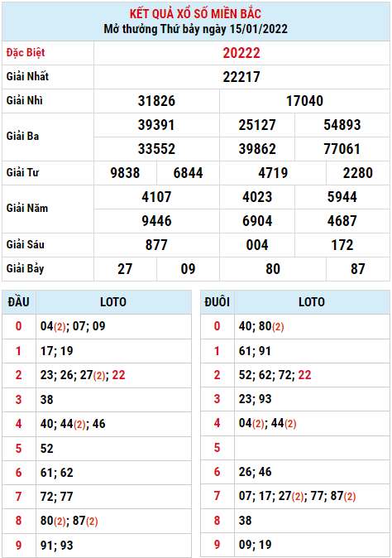392x558 pixels.
Task: Click the Giải Ba number 39862
Action: coord(257,149)
